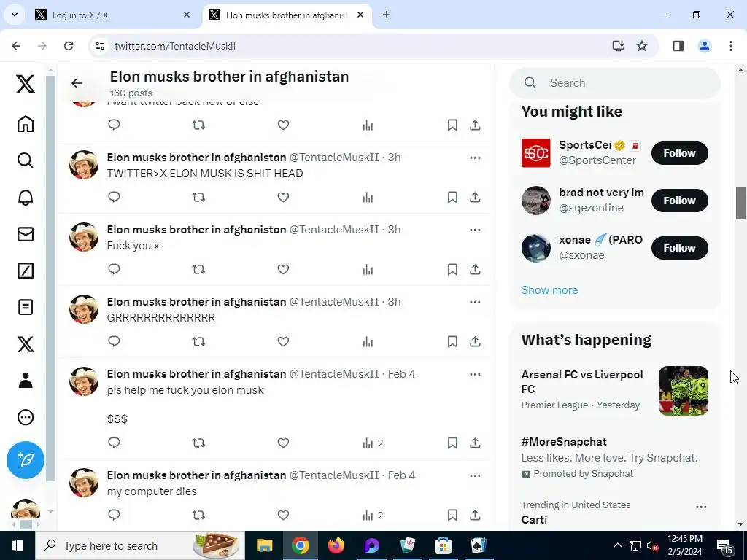Open a new browser tab

tap(387, 15)
